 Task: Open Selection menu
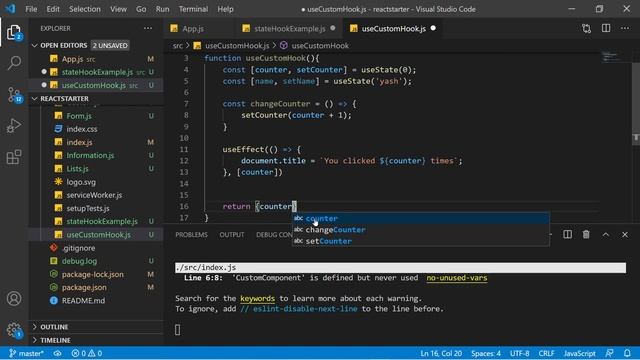pos(84,9)
